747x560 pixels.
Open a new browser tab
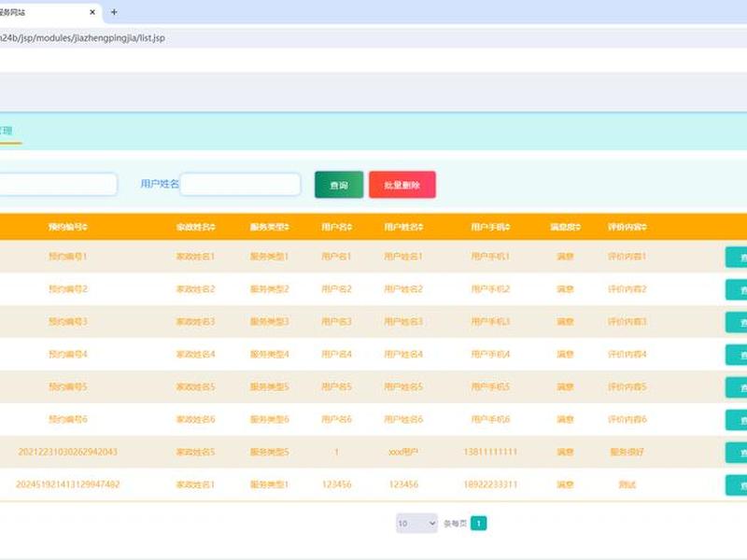(114, 12)
